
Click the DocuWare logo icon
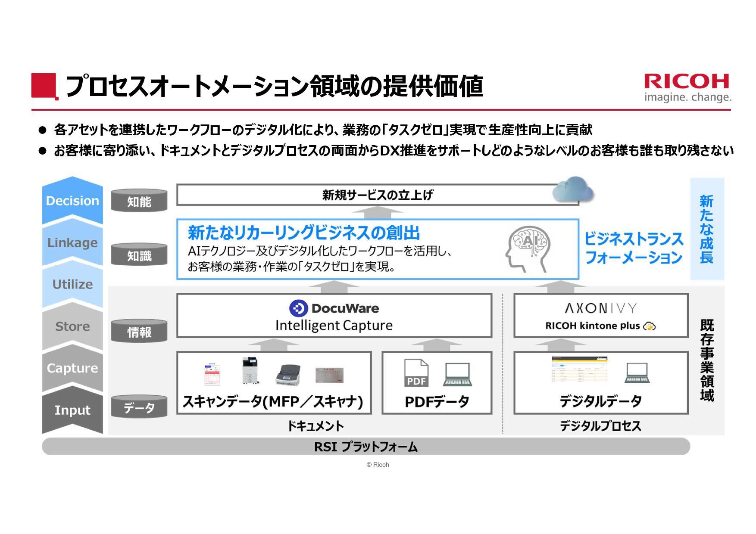298,308
